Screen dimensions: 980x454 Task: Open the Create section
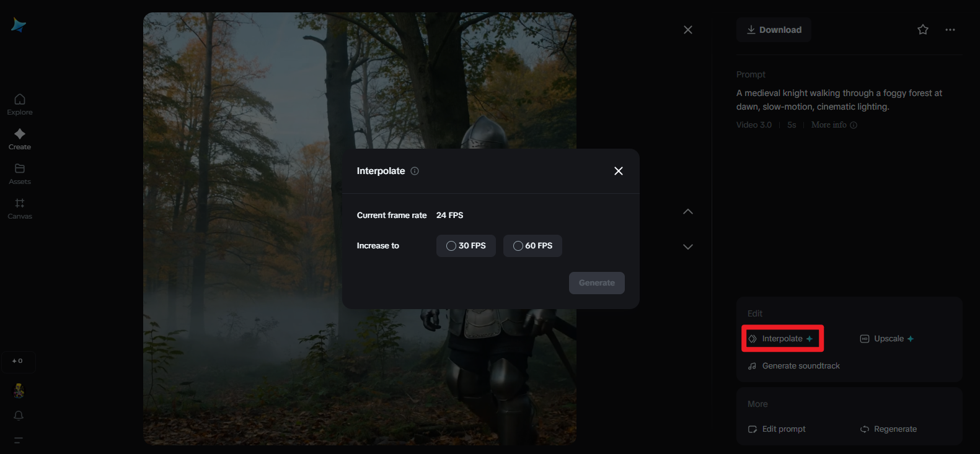coord(20,139)
